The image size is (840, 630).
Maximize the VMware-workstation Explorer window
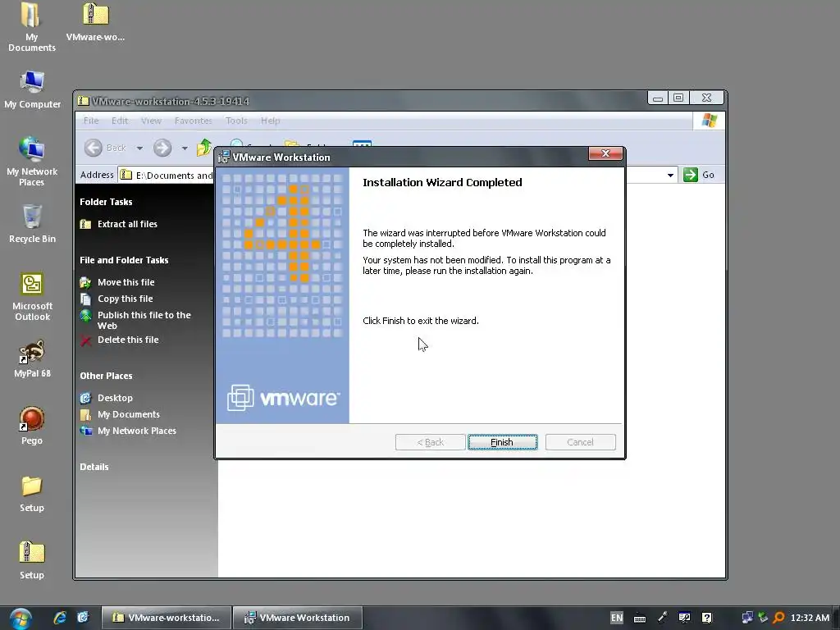[678, 98]
